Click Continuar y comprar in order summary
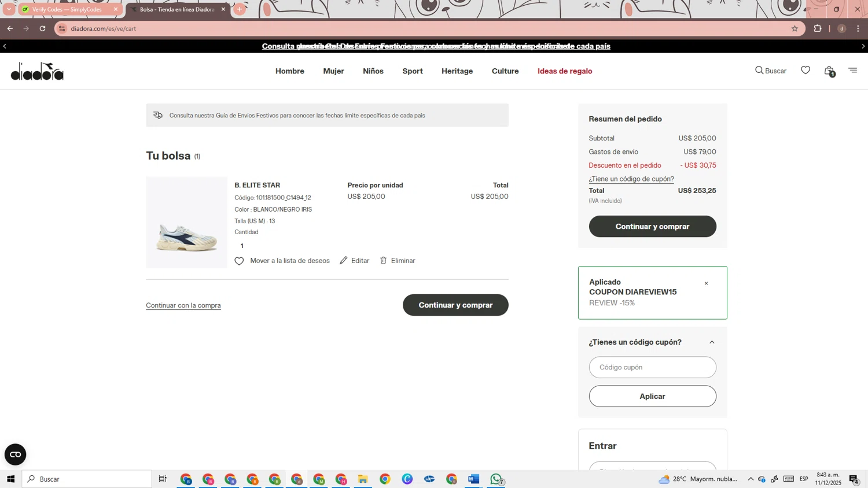Screen dimensions: 868x488 click(652, 227)
